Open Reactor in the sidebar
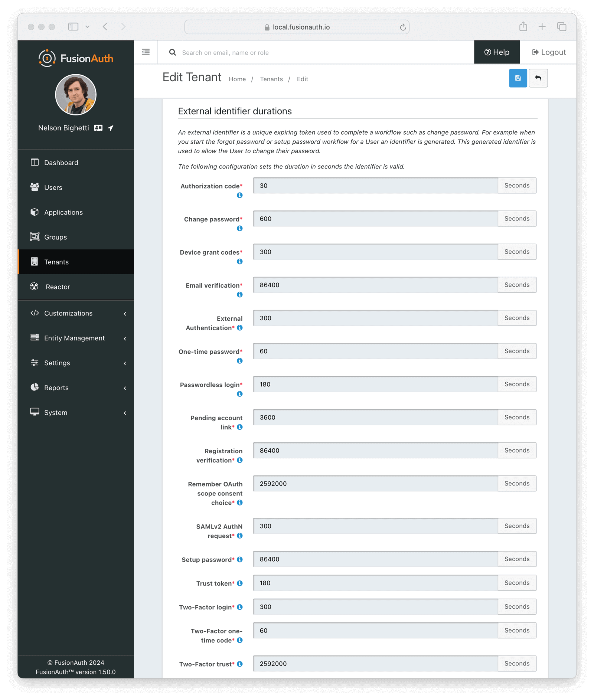 (76, 287)
